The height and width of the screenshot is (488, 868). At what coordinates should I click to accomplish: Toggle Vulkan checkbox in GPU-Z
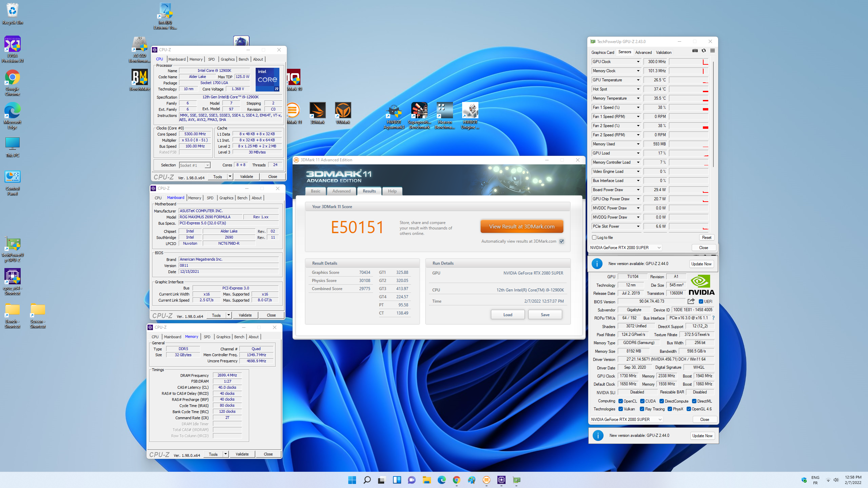[x=620, y=409]
